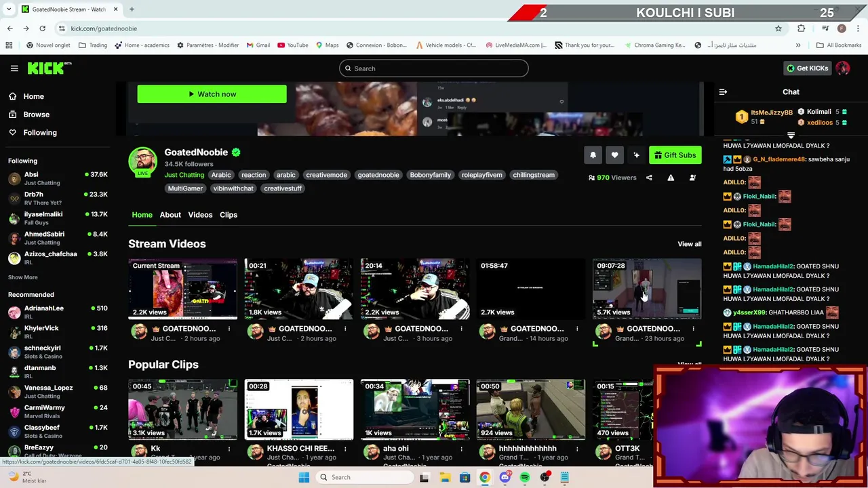Screen dimensions: 868x488
Task: Open recommended channel schneckyirl
Action: coord(58,352)
